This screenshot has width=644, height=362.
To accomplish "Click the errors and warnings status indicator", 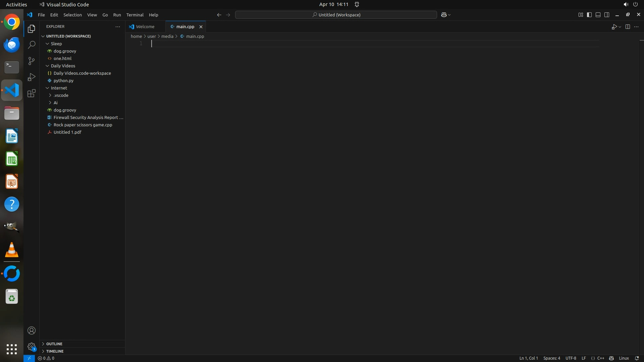I will 46,358.
